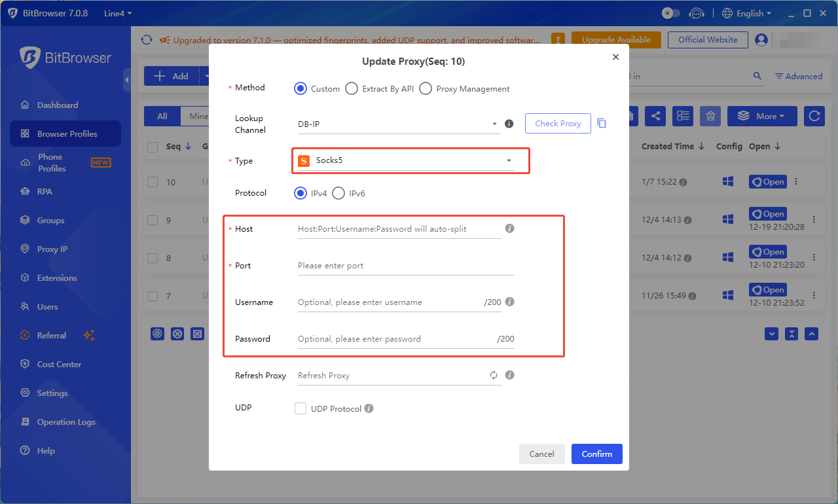Screen dimensions: 838x504
Task: Click the customer support headset icon
Action: [697, 13]
